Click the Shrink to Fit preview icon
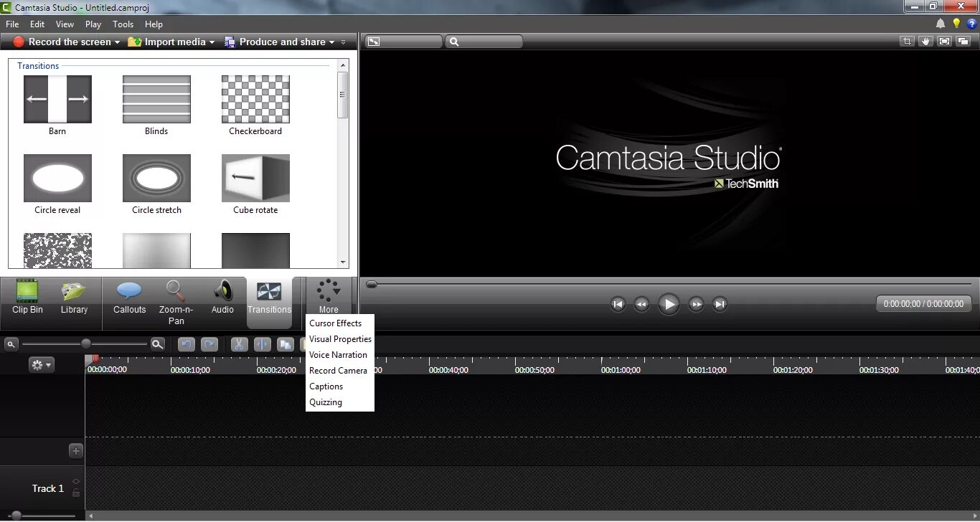This screenshot has width=980, height=522. (x=943, y=42)
